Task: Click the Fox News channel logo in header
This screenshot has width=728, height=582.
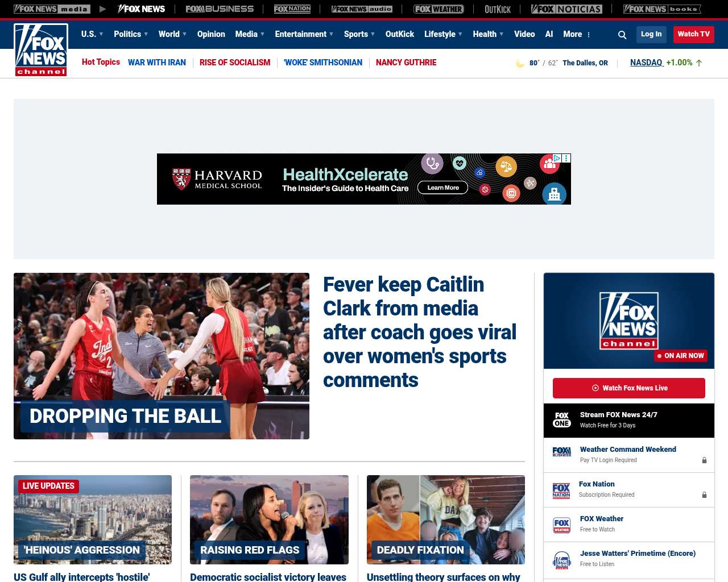Action: (x=41, y=50)
